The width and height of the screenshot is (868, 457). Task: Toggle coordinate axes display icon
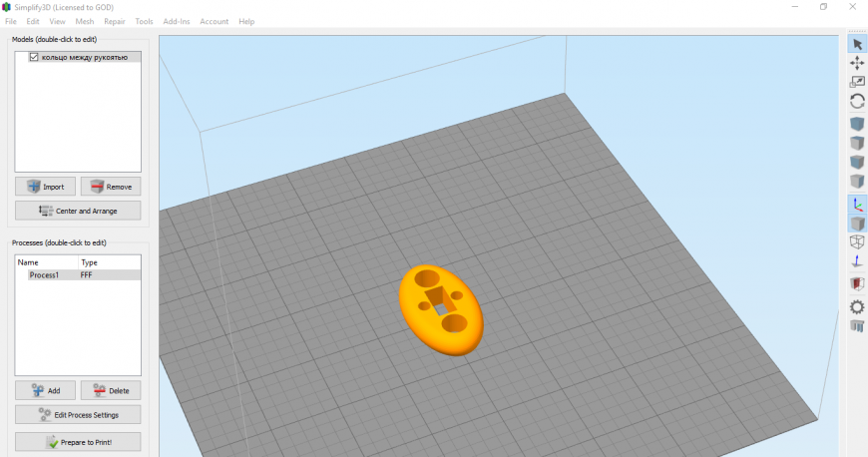click(857, 205)
